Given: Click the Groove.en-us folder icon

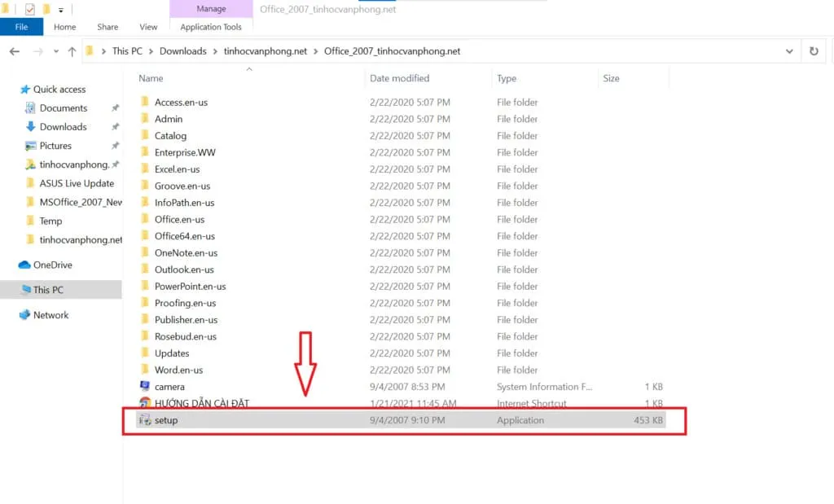Looking at the screenshot, I should tap(145, 185).
